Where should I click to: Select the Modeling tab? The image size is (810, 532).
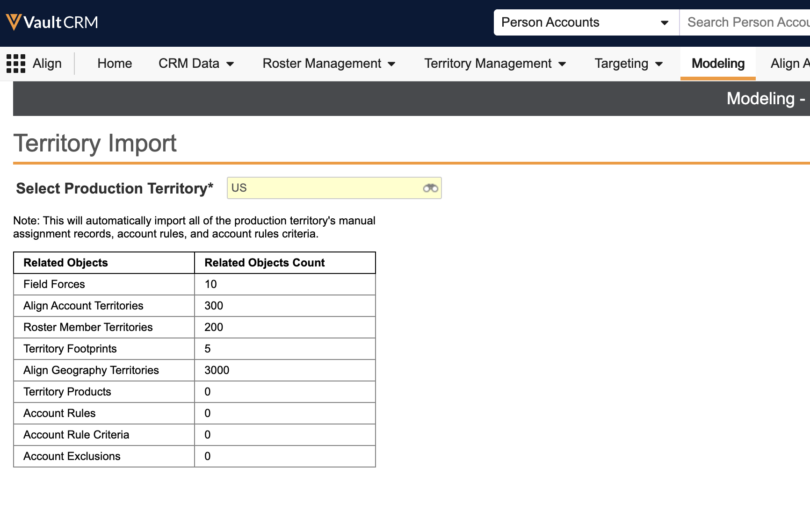coord(717,64)
